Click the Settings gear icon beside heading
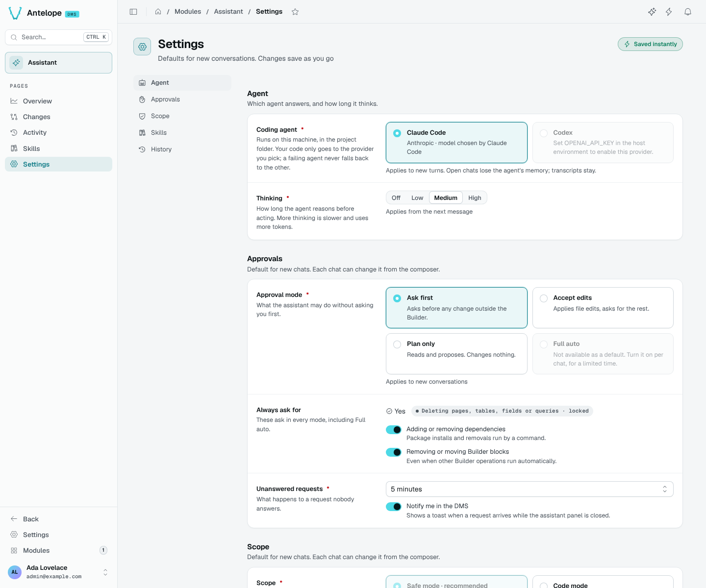This screenshot has height=588, width=706. (142, 47)
